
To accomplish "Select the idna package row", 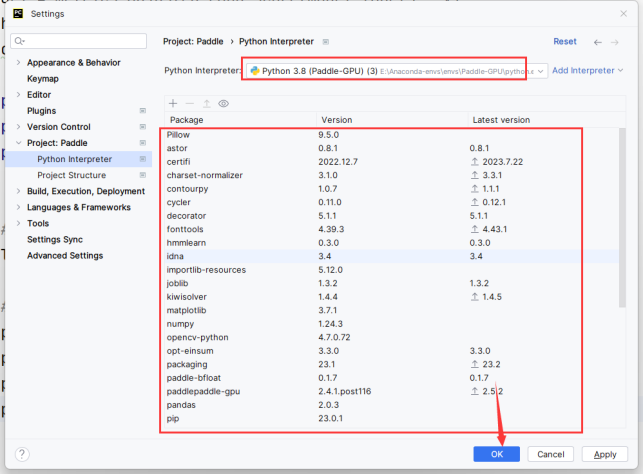I will click(x=392, y=256).
